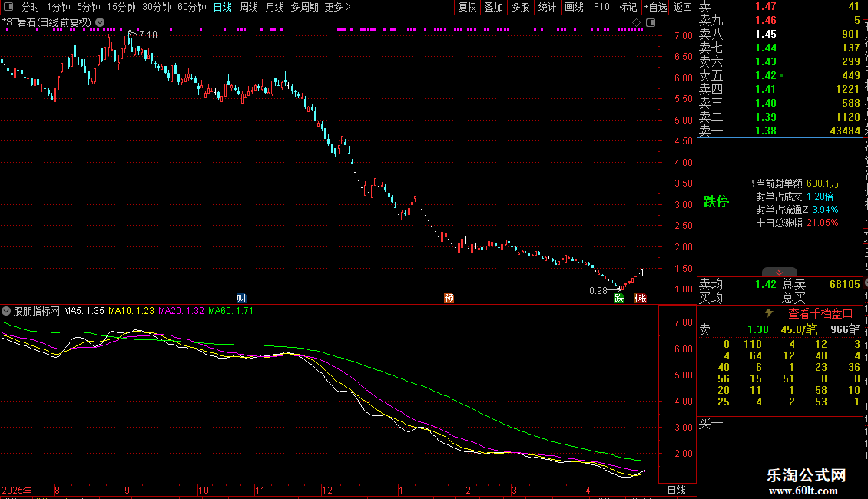Click the MA60: 1.71 label
The height and width of the screenshot is (499, 868).
click(x=231, y=311)
